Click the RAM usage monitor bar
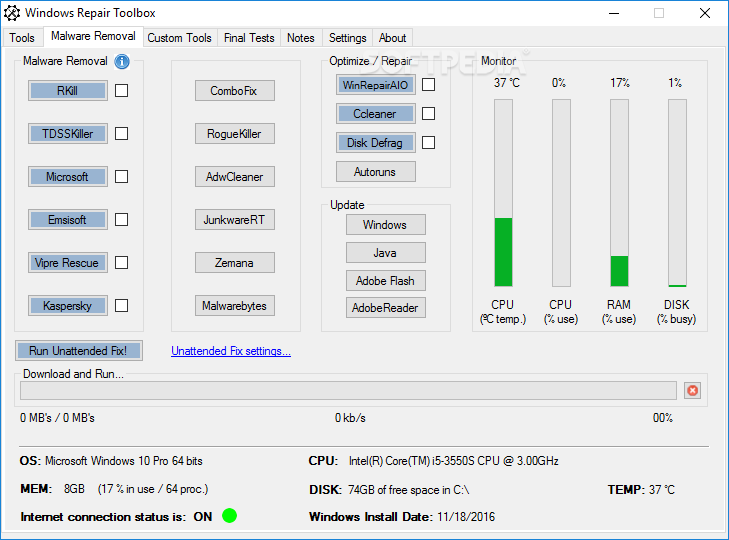The image size is (729, 540). coord(619,193)
